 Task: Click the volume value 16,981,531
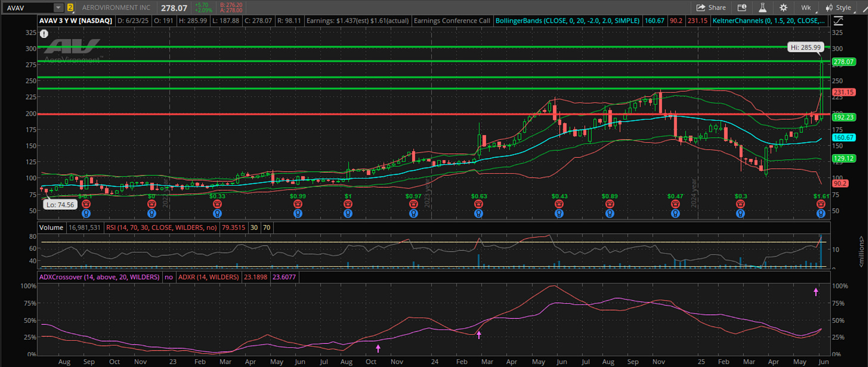(x=85, y=228)
